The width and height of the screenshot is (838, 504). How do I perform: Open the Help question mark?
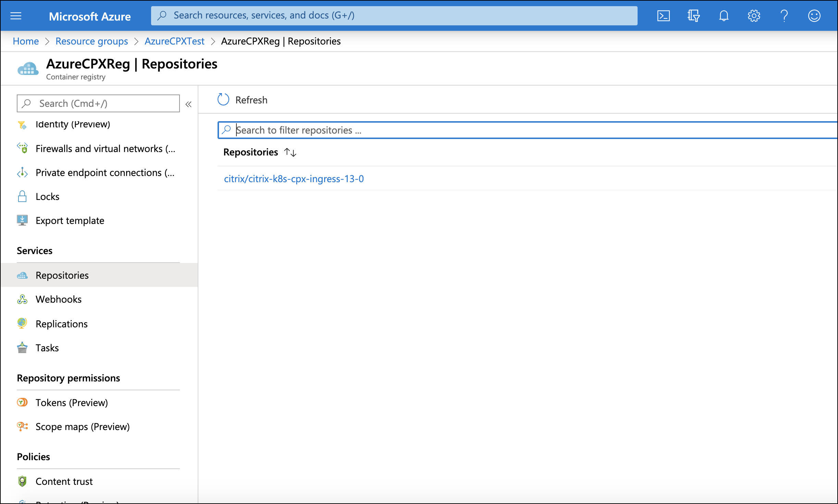784,16
